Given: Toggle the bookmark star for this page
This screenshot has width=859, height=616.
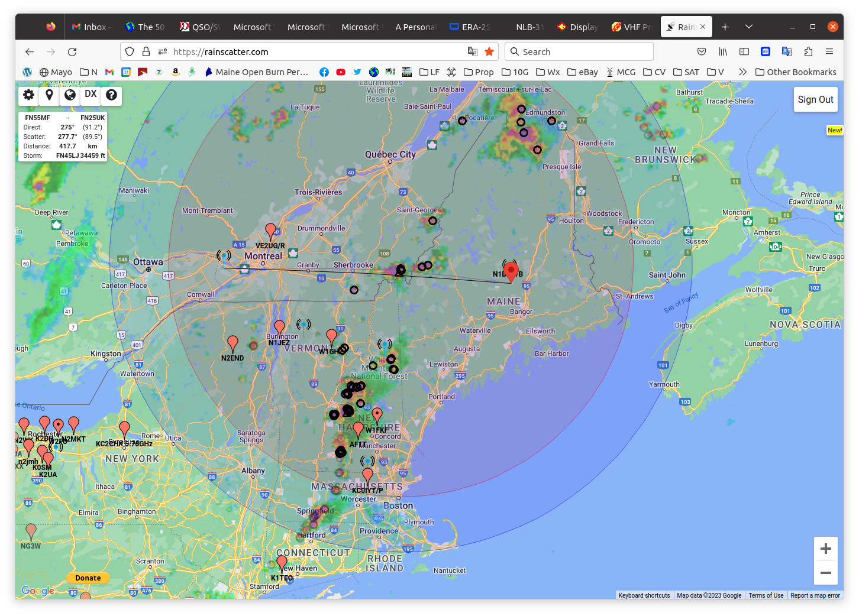Looking at the screenshot, I should coord(489,52).
